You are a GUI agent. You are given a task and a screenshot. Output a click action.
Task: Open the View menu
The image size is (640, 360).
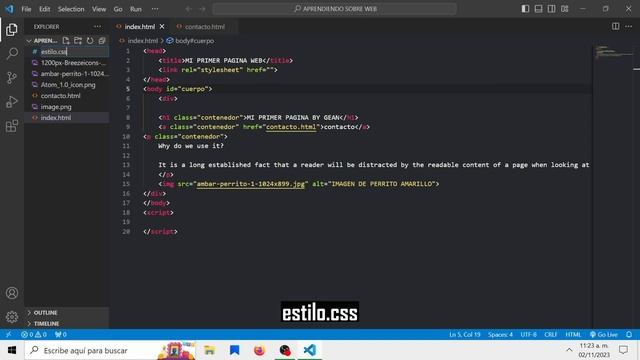point(99,9)
